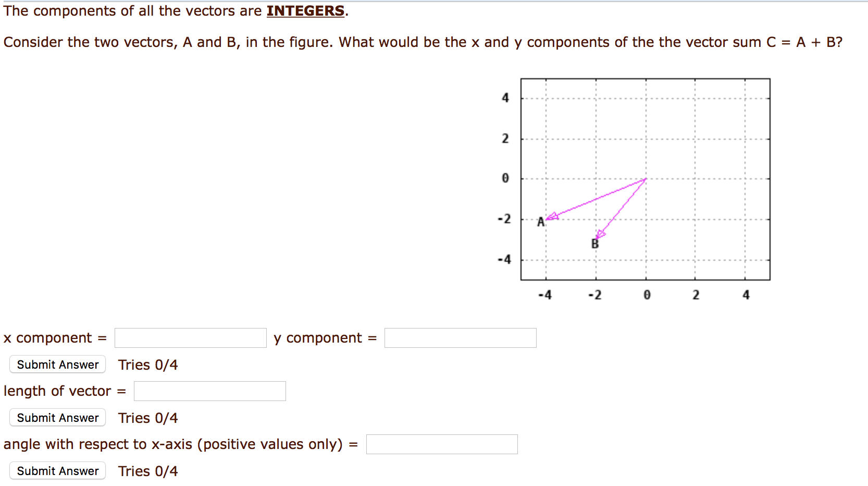Submit the x and y component answers

(x=57, y=364)
